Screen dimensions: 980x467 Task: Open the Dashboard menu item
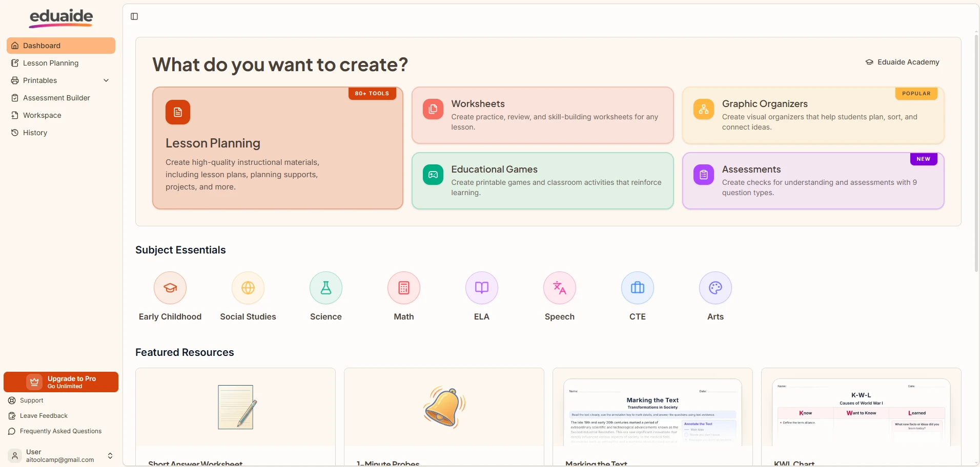pos(61,46)
